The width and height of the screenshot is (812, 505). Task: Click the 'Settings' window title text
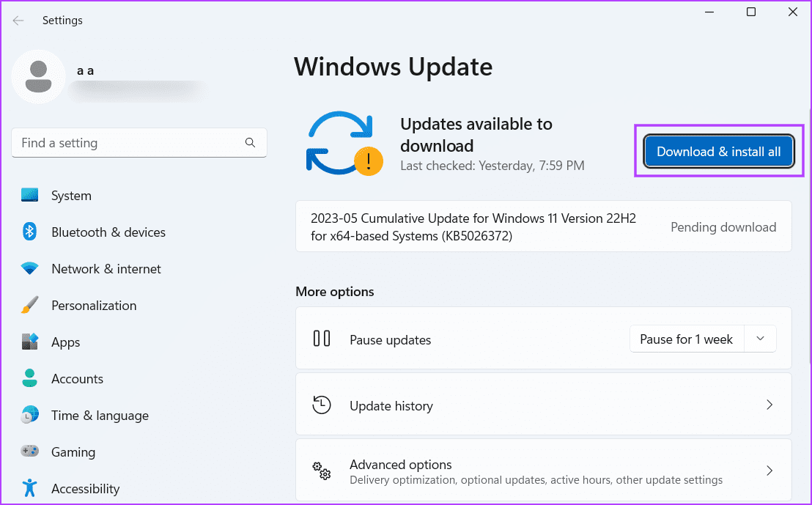click(x=63, y=21)
